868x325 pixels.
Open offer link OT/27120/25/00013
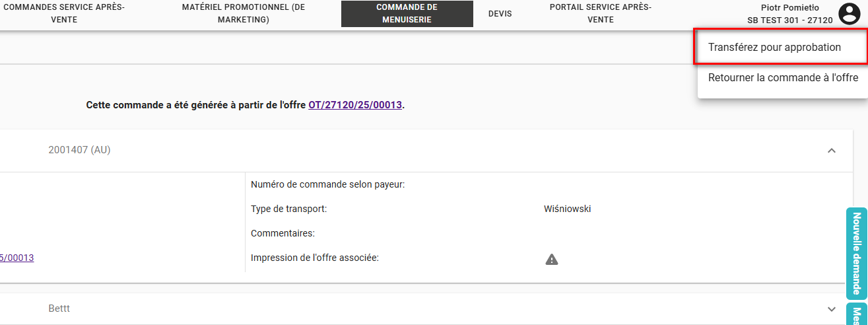pos(355,105)
